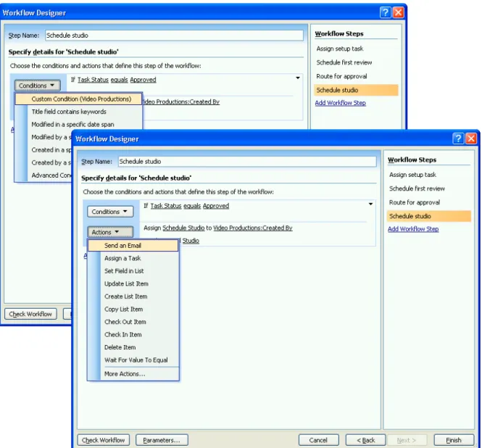Open More Actions… menu entry

[x=133, y=374]
